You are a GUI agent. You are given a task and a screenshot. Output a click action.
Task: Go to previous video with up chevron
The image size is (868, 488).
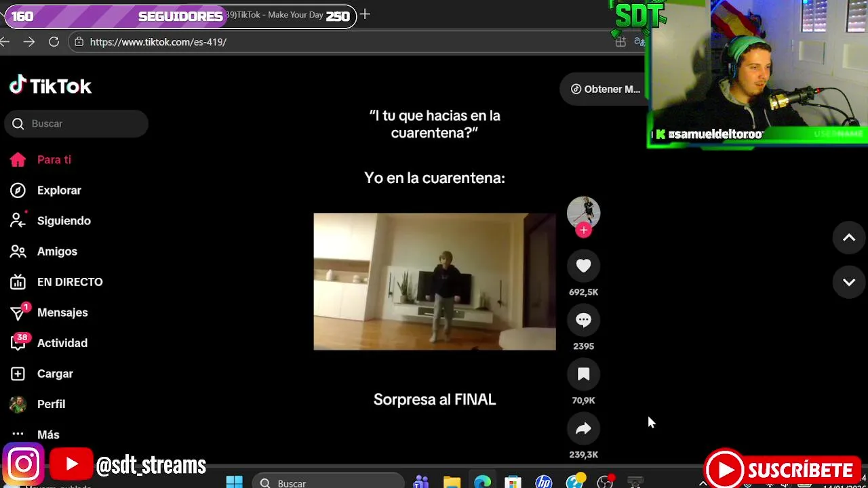(x=849, y=238)
